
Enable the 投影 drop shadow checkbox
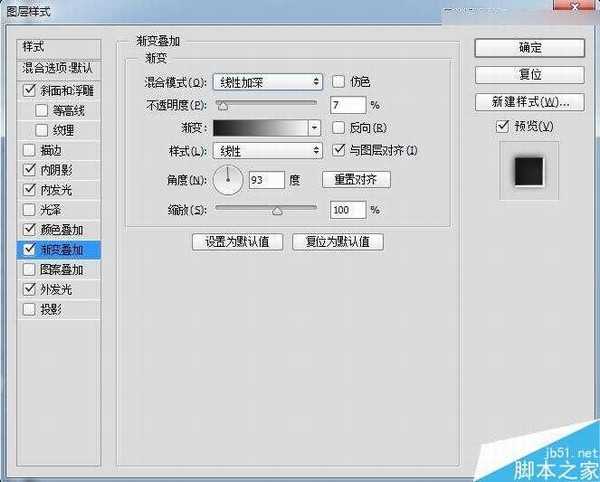[x=28, y=309]
